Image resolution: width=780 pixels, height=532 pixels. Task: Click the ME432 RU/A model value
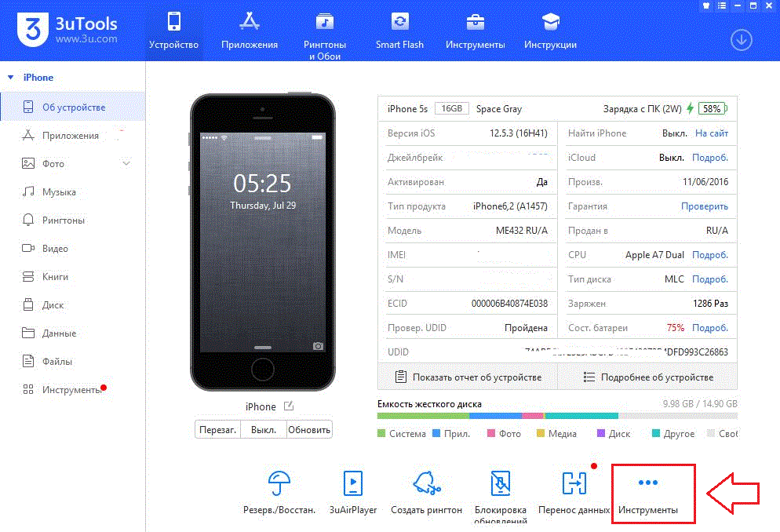coord(521,231)
